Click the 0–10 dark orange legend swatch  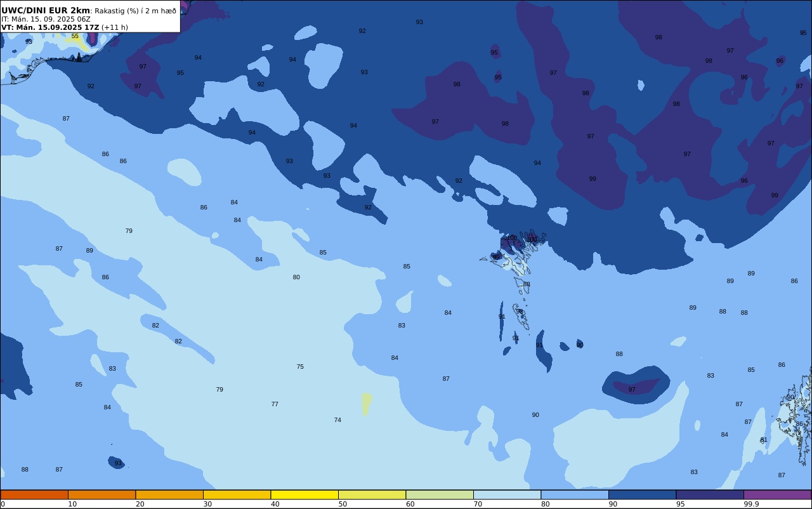34,494
